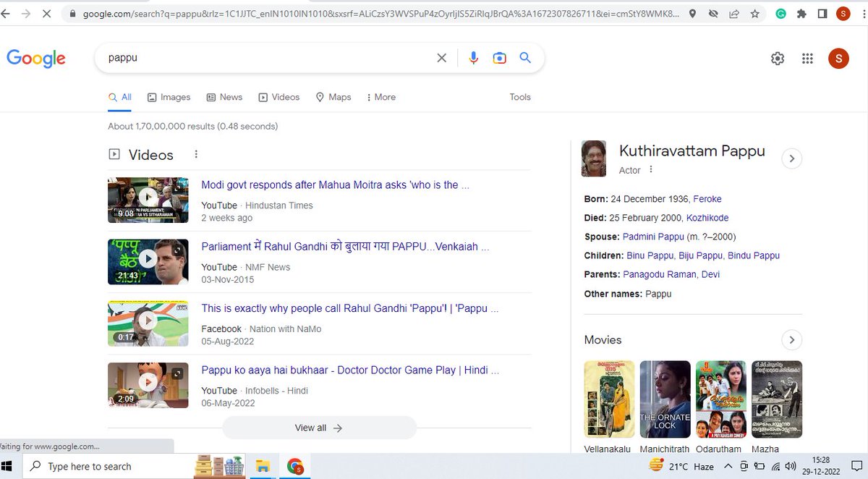Click location icon in address bar
The image size is (868, 479).
693,14
